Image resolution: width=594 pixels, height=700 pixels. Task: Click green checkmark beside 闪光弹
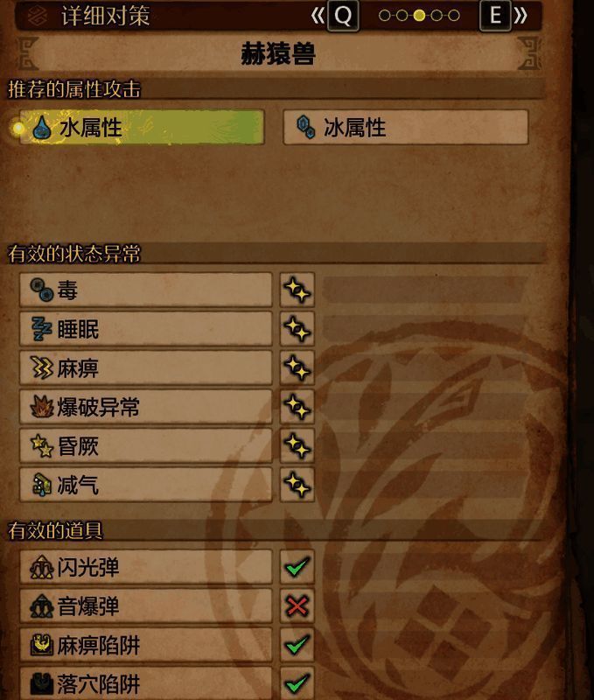pos(297,567)
